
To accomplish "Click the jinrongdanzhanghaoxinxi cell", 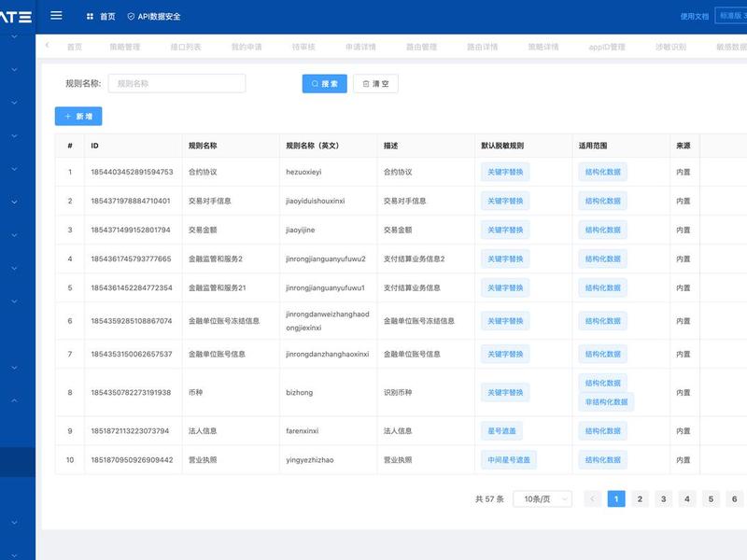I will coord(328,355).
